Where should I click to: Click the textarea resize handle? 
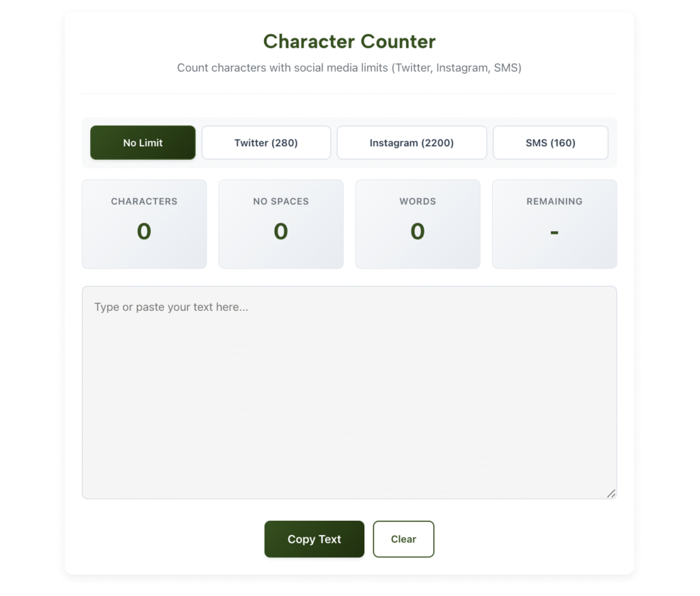(612, 493)
